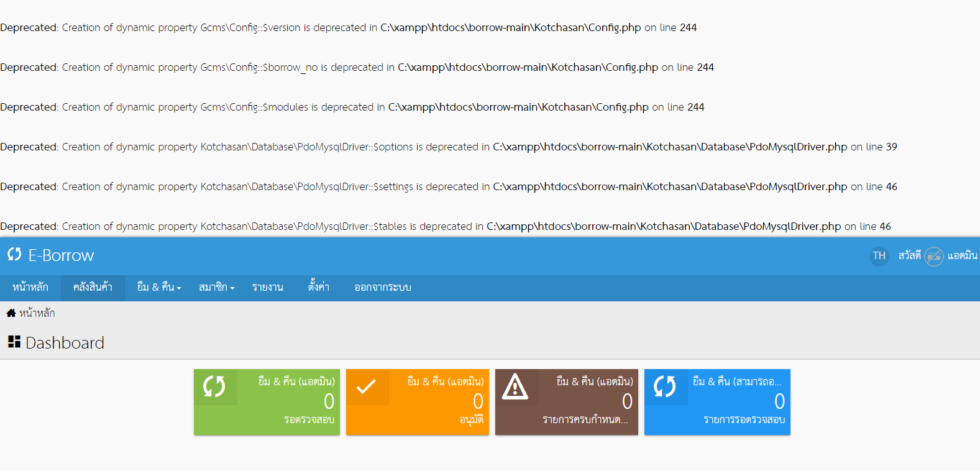Switch language with the TH button

tap(879, 255)
